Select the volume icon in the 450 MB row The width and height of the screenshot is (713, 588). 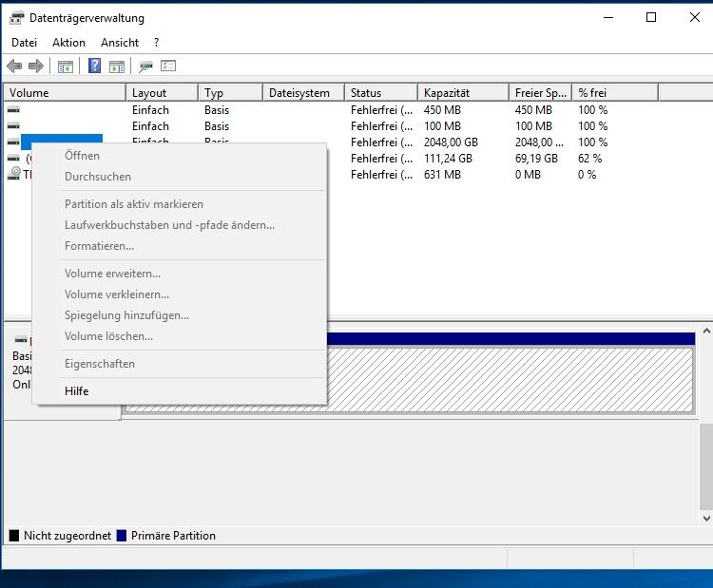13,109
